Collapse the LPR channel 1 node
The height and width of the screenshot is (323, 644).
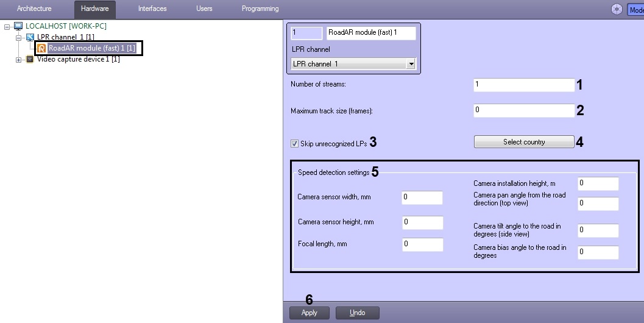click(x=18, y=37)
